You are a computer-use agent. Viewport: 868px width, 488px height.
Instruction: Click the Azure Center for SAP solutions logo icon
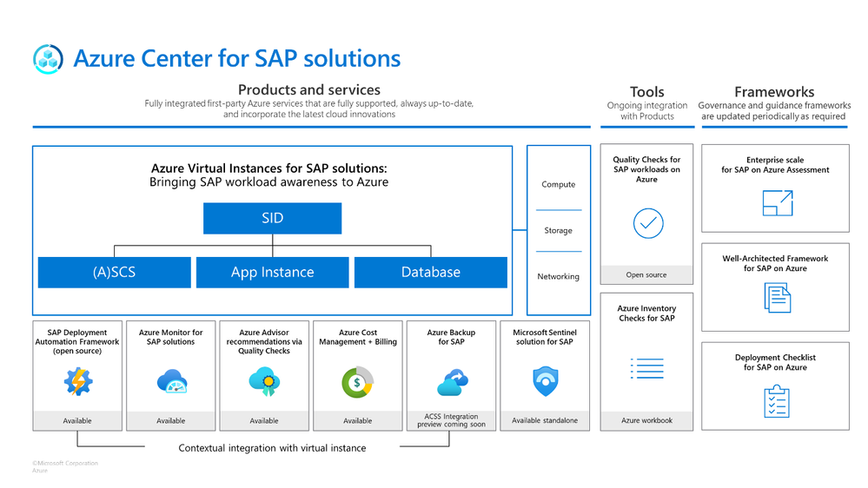[48, 59]
